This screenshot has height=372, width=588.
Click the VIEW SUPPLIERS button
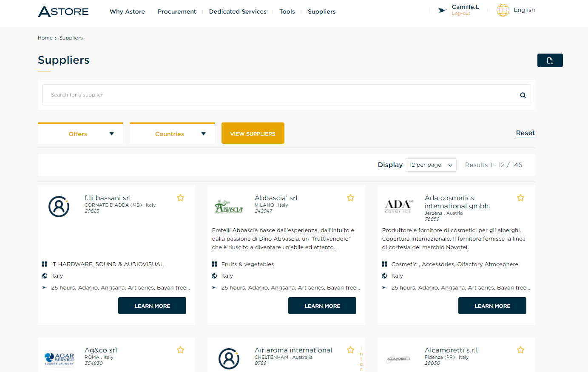[x=253, y=133]
